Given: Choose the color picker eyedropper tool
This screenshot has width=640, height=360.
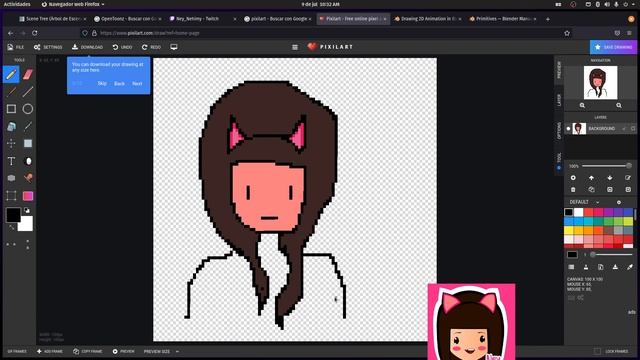Looking at the screenshot, I should (x=28, y=127).
